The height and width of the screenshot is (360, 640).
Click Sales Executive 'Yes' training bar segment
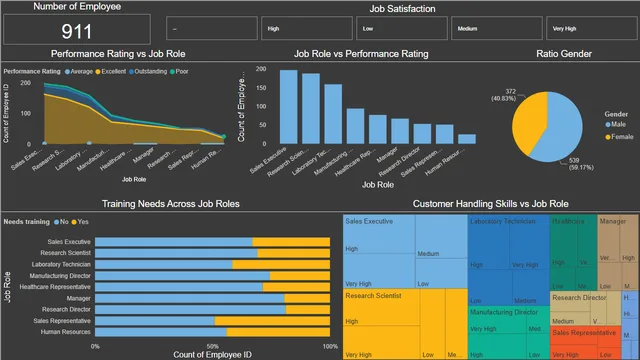point(291,242)
